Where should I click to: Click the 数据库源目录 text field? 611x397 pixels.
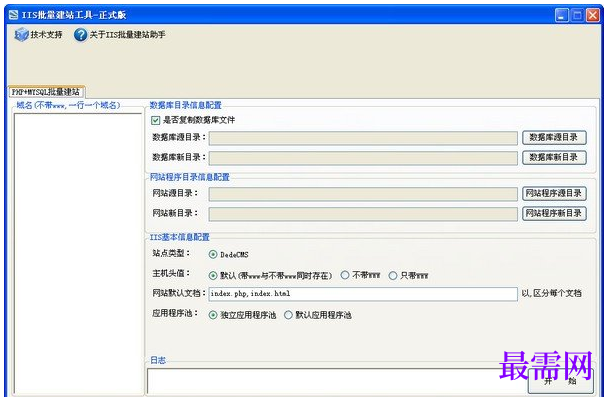(363, 138)
